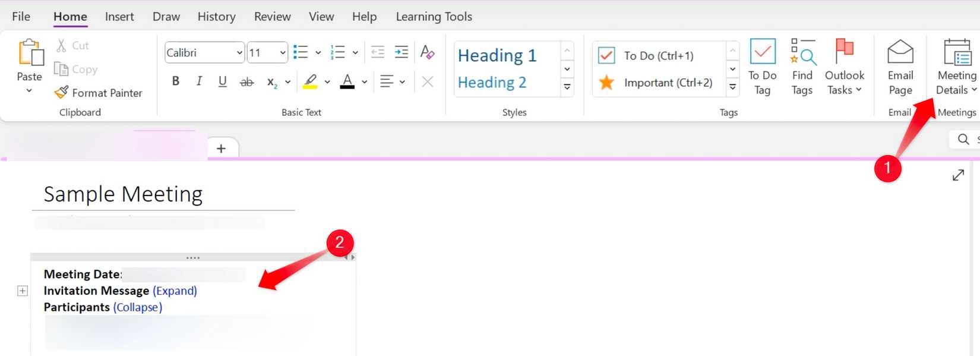Click the Sample Meeting page title
The width and height of the screenshot is (980, 356).
[x=123, y=194]
